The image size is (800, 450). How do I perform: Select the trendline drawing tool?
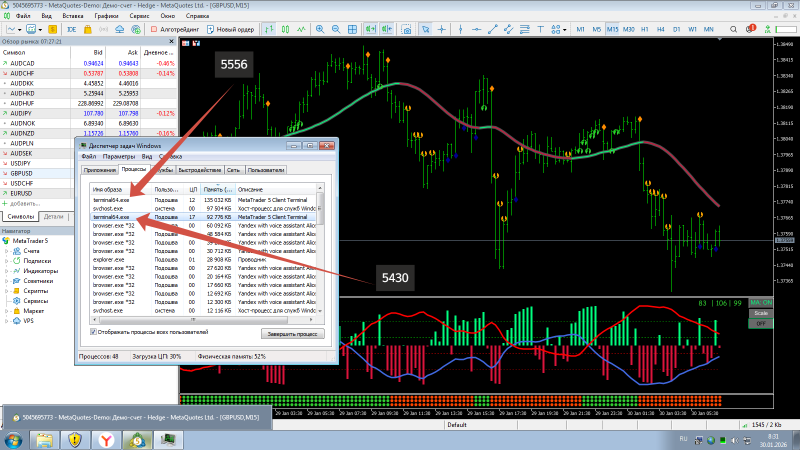click(x=492, y=30)
